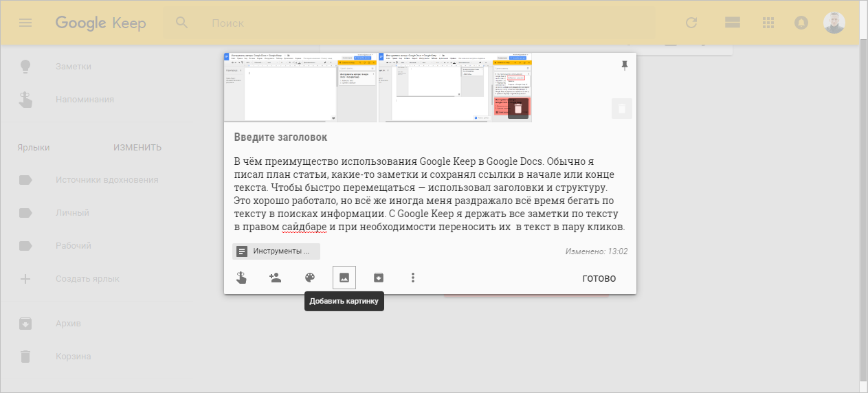868x393 pixels.
Task: Click the add image icon
Action: (344, 278)
